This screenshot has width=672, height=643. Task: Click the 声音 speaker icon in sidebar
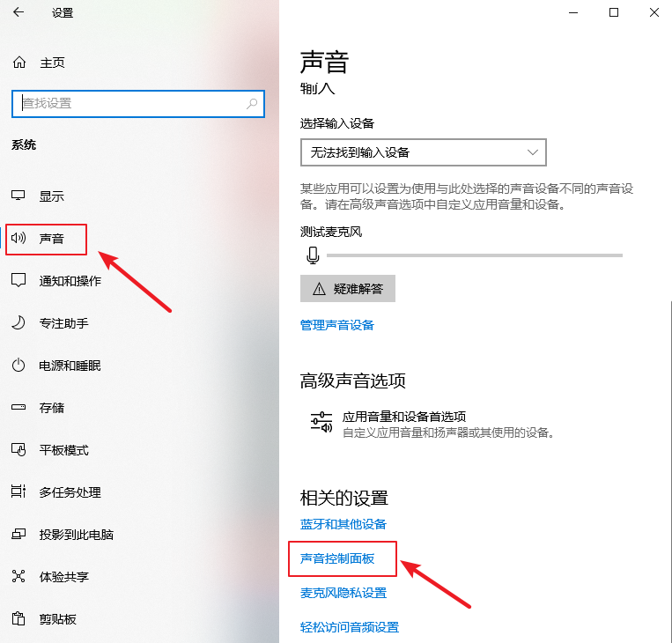pyautogui.click(x=18, y=238)
